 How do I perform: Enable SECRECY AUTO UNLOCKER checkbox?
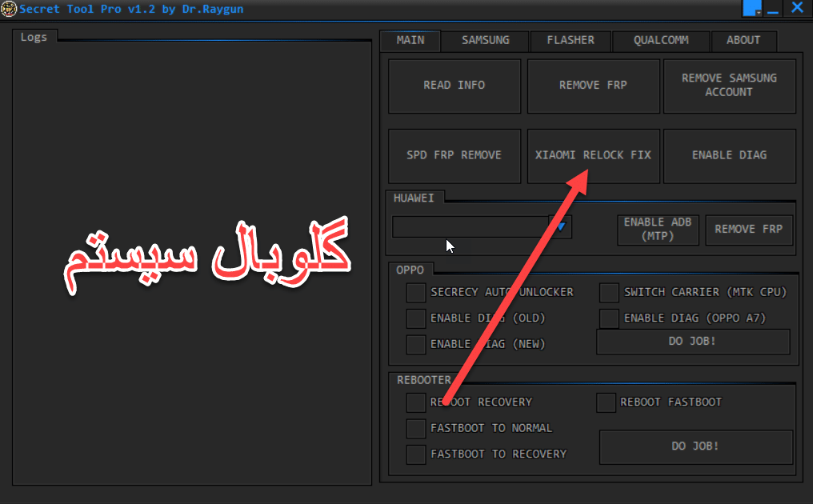click(x=416, y=293)
